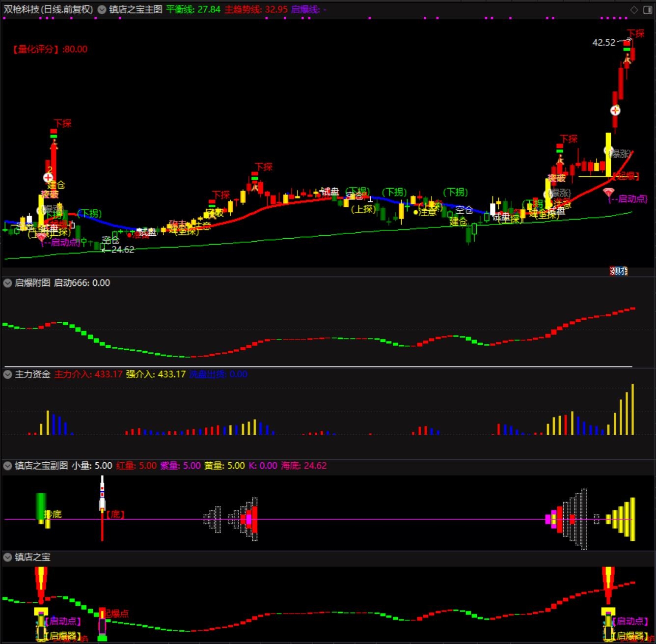Click the 【量化评分】:80.00 score text
Image resolution: width=656 pixels, height=644 pixels.
pyautogui.click(x=49, y=49)
